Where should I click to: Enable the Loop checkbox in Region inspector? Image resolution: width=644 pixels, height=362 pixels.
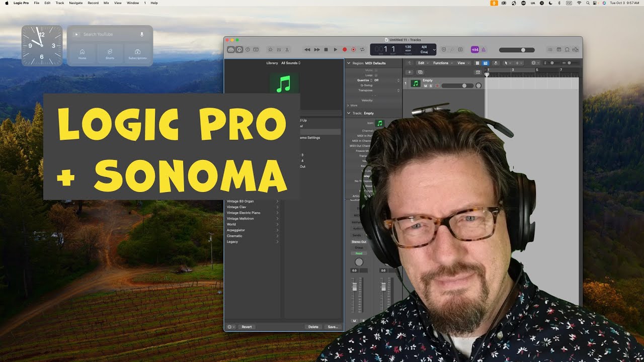point(376,75)
